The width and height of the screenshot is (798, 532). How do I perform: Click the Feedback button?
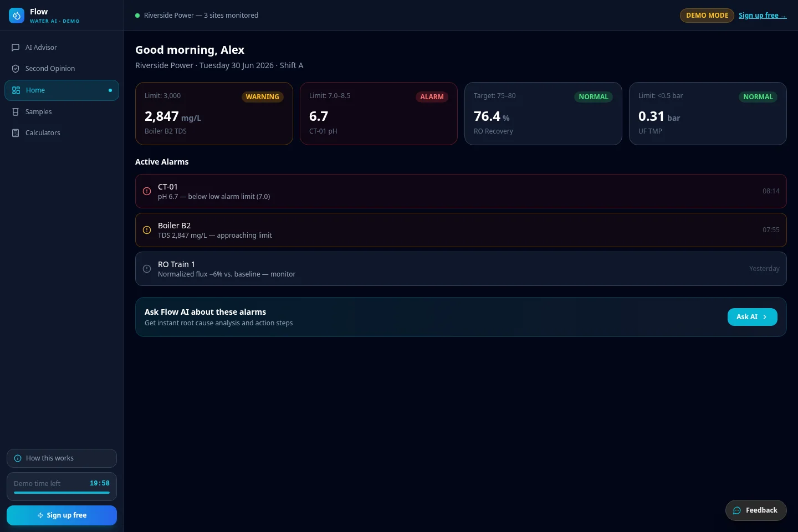tap(756, 510)
